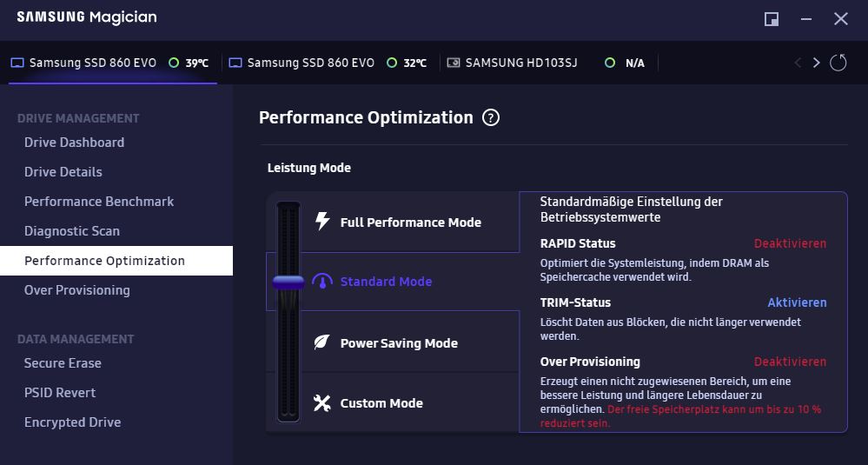Click the 39°C temperature reading
Image resolution: width=868 pixels, height=465 pixels.
tap(197, 63)
